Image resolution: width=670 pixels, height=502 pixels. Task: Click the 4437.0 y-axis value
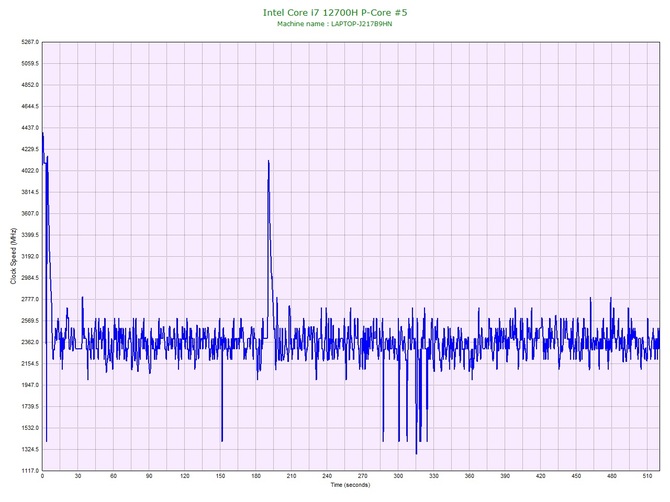coord(30,128)
